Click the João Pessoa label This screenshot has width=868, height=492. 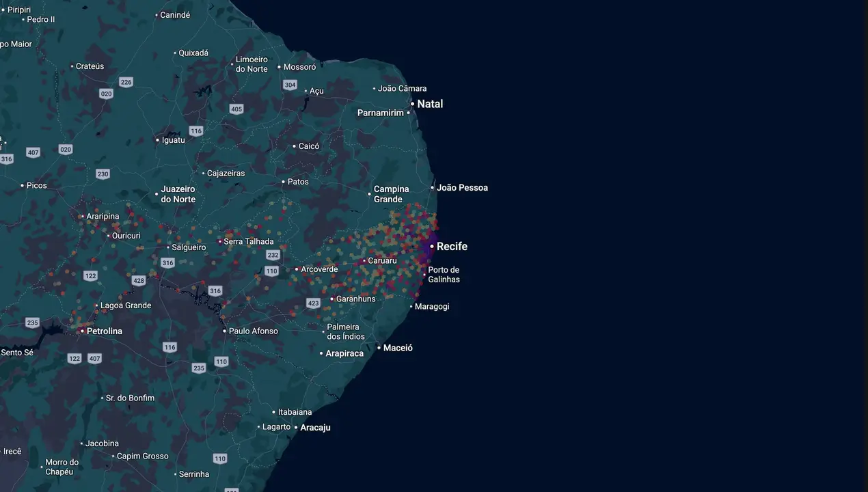click(462, 188)
